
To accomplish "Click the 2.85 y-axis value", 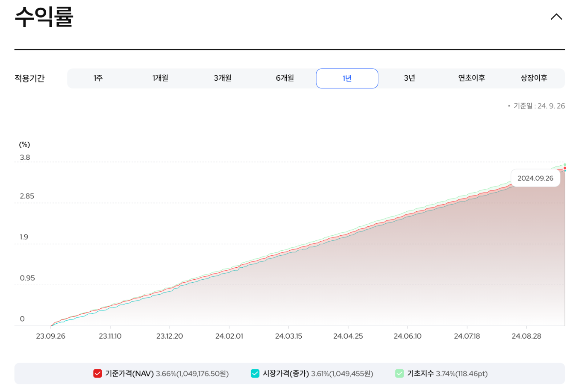I will click(x=27, y=196).
